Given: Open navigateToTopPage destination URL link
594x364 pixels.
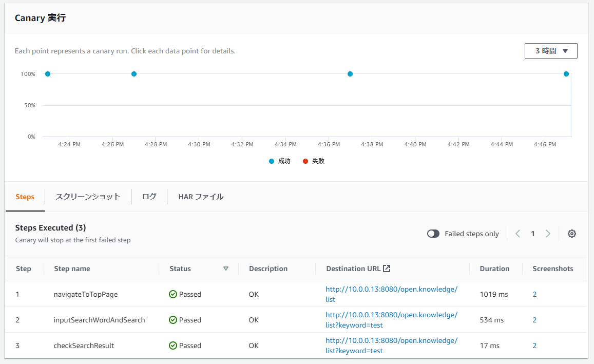Looking at the screenshot, I should coord(392,294).
